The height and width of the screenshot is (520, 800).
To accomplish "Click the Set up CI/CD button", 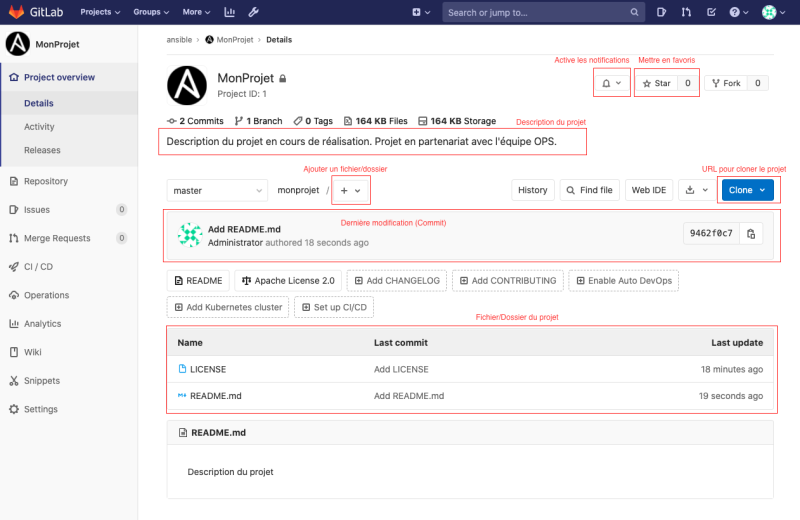I will 335,307.
